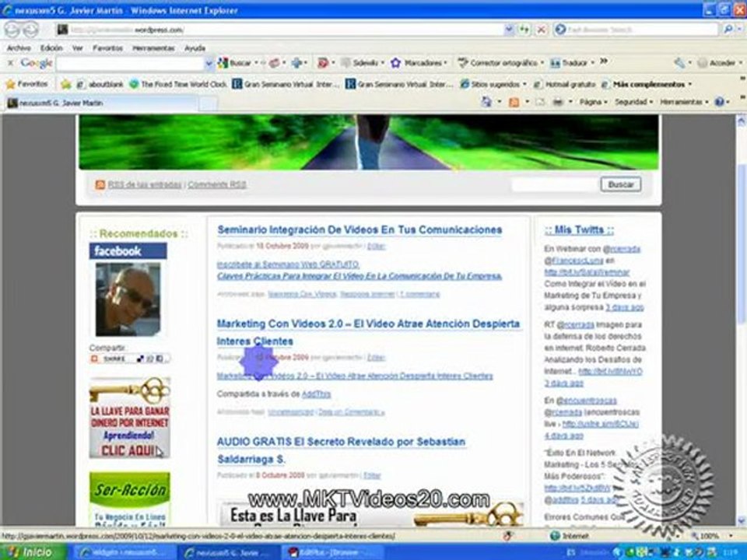The width and height of the screenshot is (747, 560).
Task: Open the Edición menu
Action: point(51,48)
